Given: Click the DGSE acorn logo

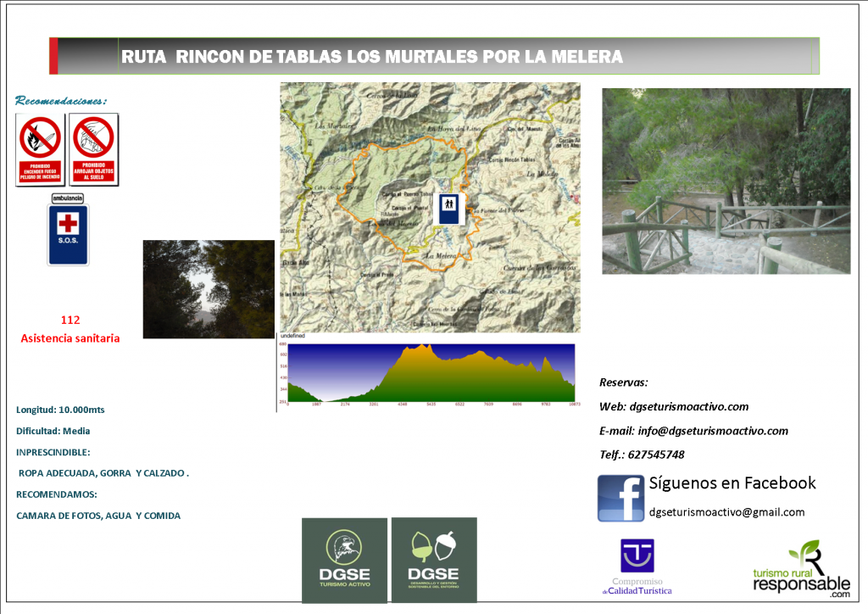Looking at the screenshot, I should click(434, 560).
